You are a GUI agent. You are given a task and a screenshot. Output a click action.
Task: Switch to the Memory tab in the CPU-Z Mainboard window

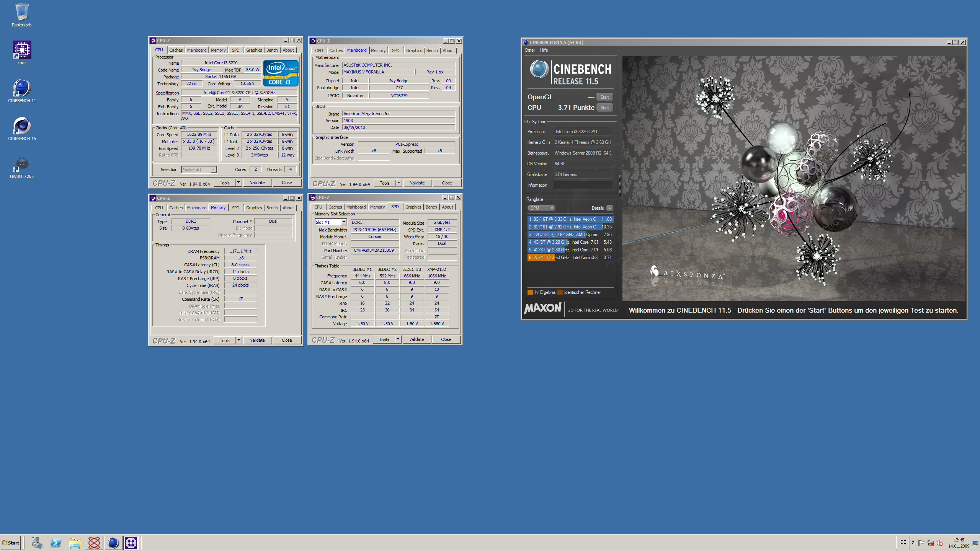[378, 51]
